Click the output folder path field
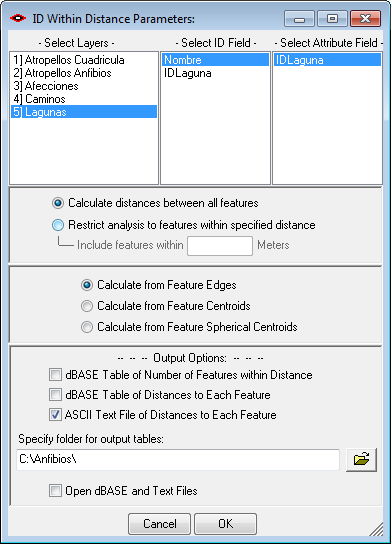The image size is (391, 544). tap(178, 460)
